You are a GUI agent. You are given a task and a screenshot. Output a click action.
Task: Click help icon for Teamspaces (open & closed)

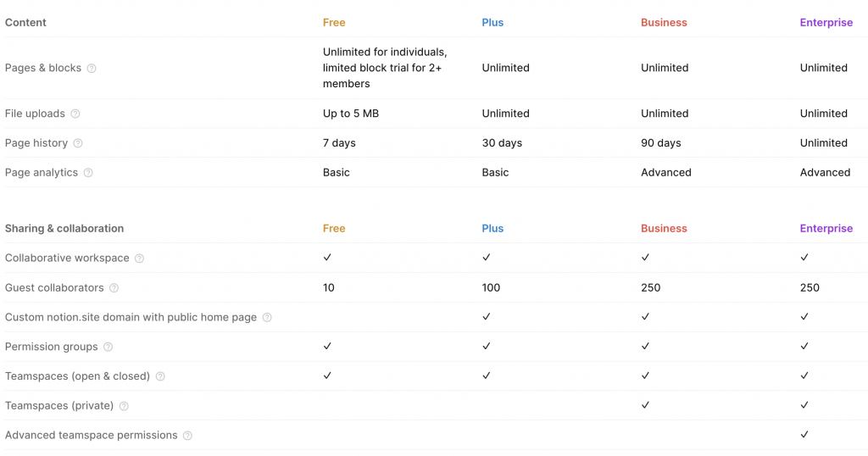160,376
